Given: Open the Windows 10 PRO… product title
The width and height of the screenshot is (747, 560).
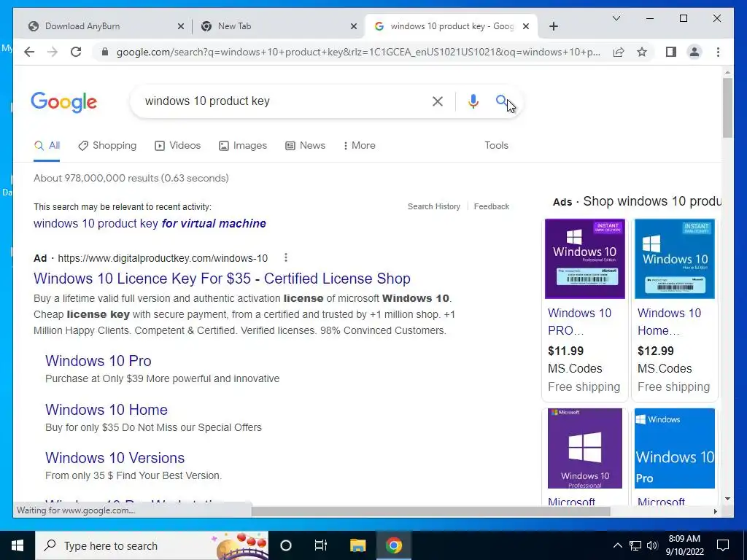Looking at the screenshot, I should click(579, 322).
